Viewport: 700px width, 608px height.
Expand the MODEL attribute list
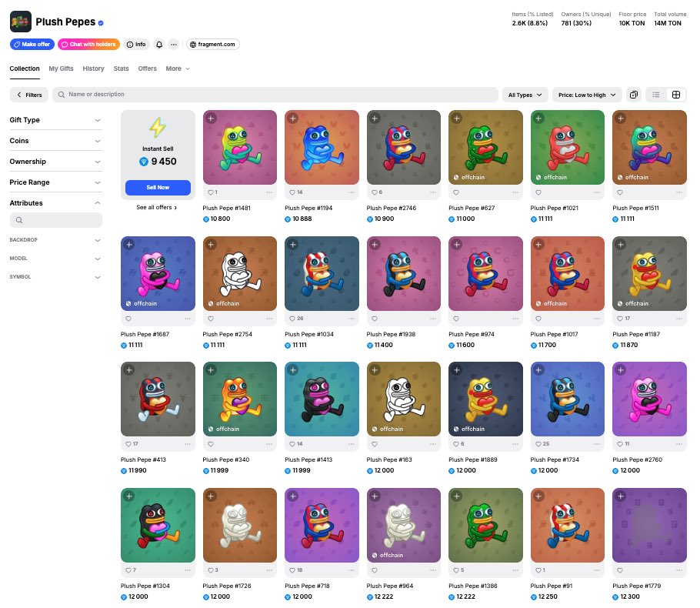[56, 259]
